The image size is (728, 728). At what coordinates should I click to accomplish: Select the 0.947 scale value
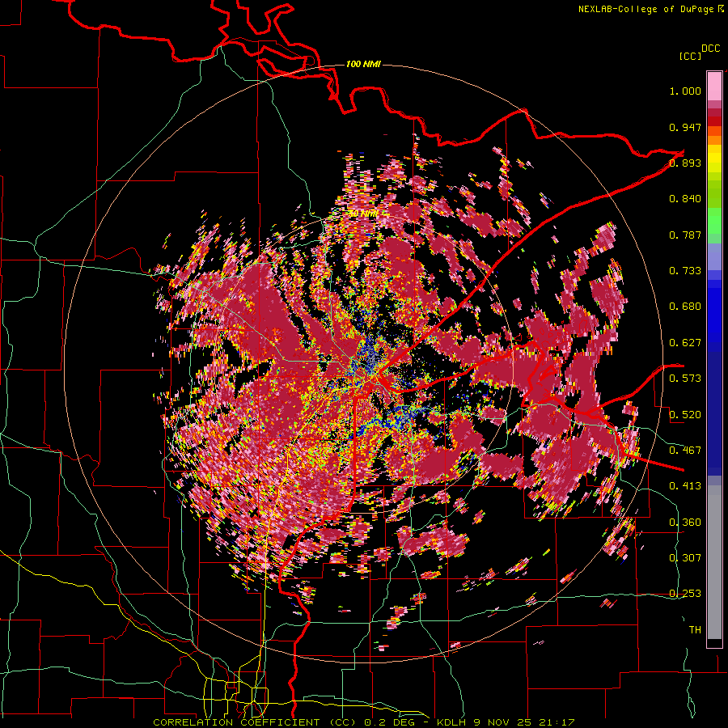685,127
